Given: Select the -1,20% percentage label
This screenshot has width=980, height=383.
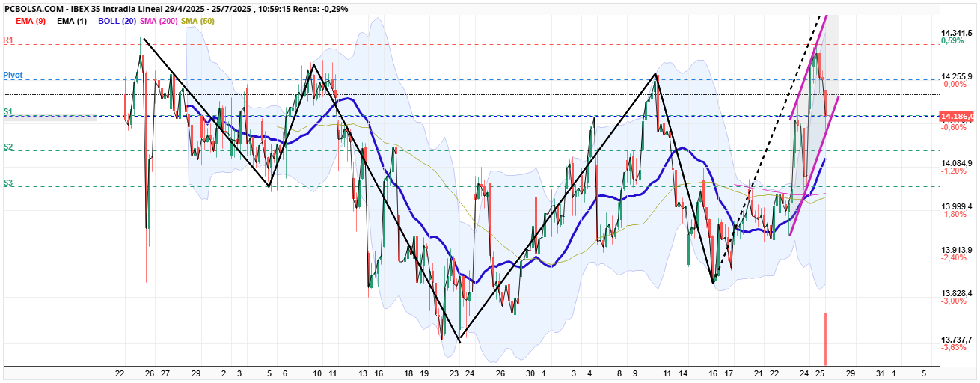Looking at the screenshot, I should pyautogui.click(x=954, y=171).
